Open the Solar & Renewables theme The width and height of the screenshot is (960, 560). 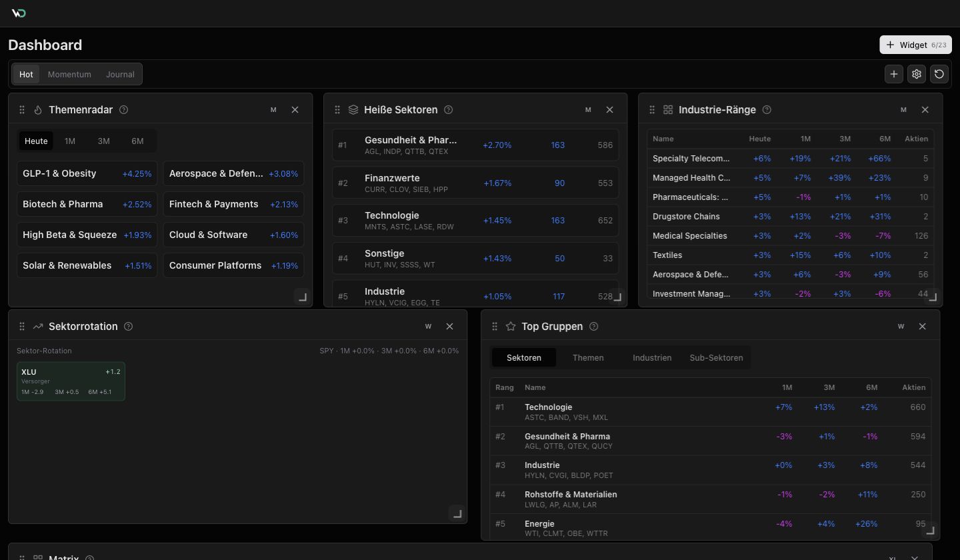point(87,265)
